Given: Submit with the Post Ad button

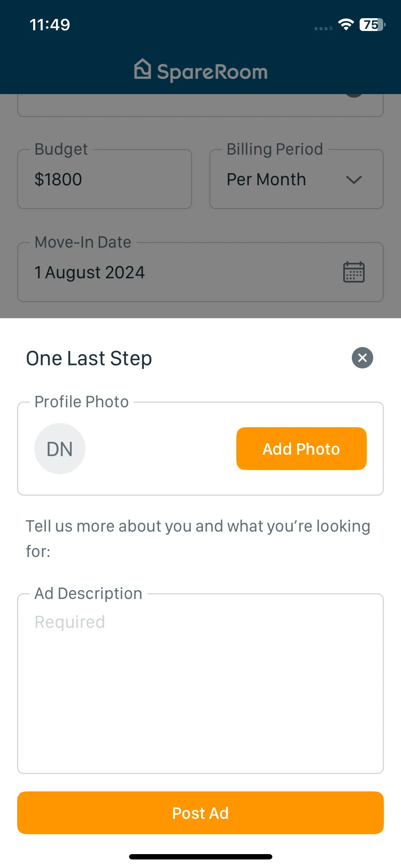Looking at the screenshot, I should tap(200, 813).
